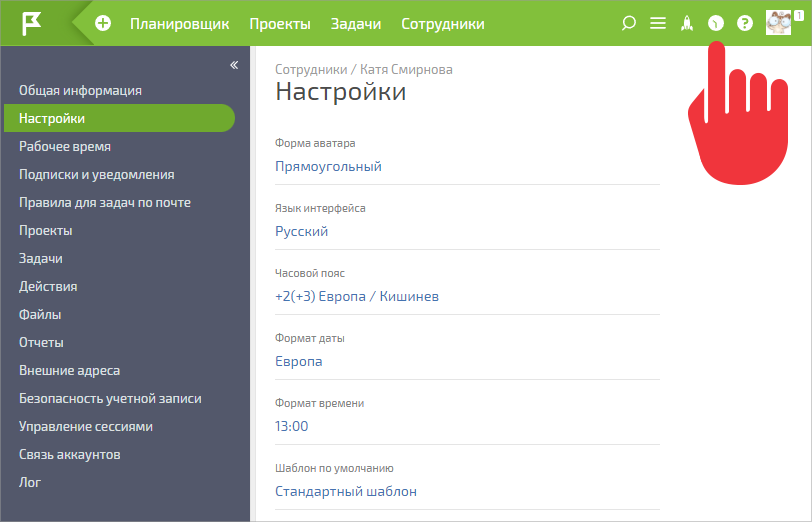Click the flag logo in top-left corner
Image resolution: width=812 pixels, height=522 pixels.
click(31, 23)
